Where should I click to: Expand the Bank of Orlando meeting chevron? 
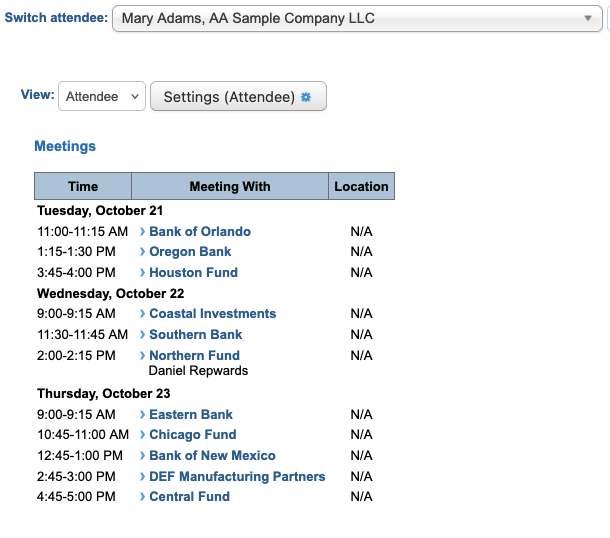[143, 232]
